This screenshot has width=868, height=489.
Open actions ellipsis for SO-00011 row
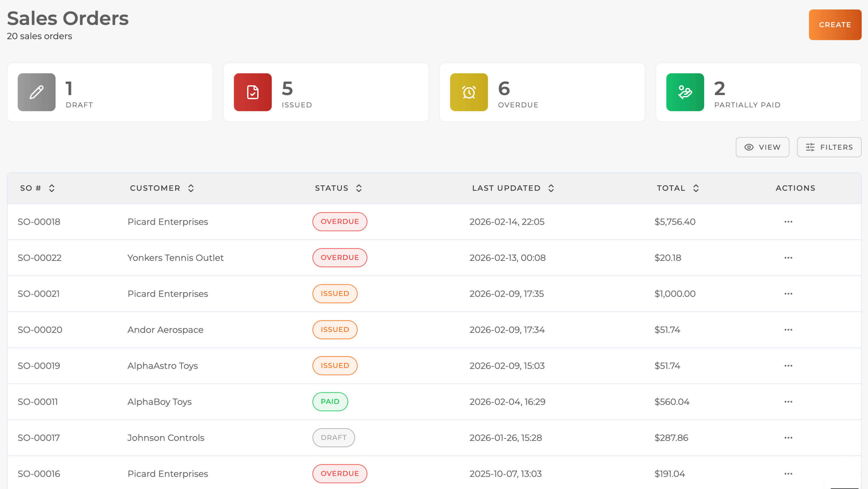point(788,402)
